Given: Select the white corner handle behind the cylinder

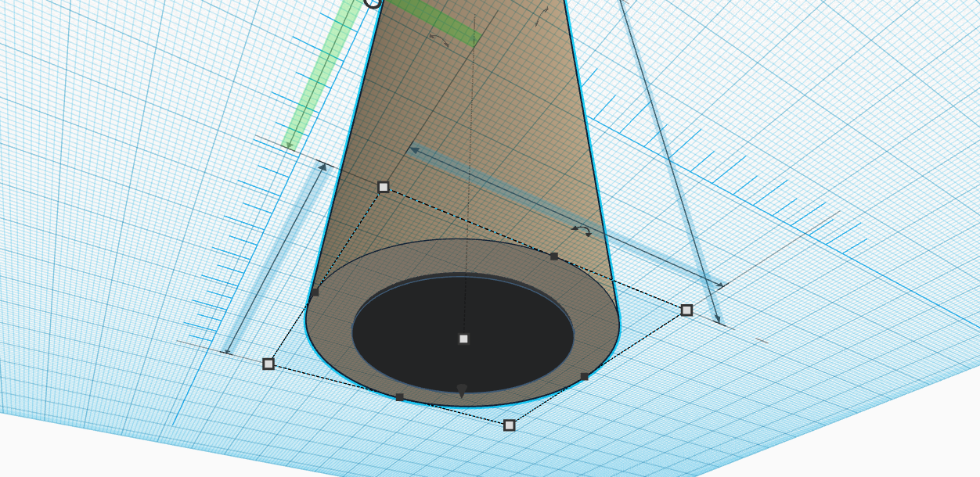Looking at the screenshot, I should (x=384, y=187).
